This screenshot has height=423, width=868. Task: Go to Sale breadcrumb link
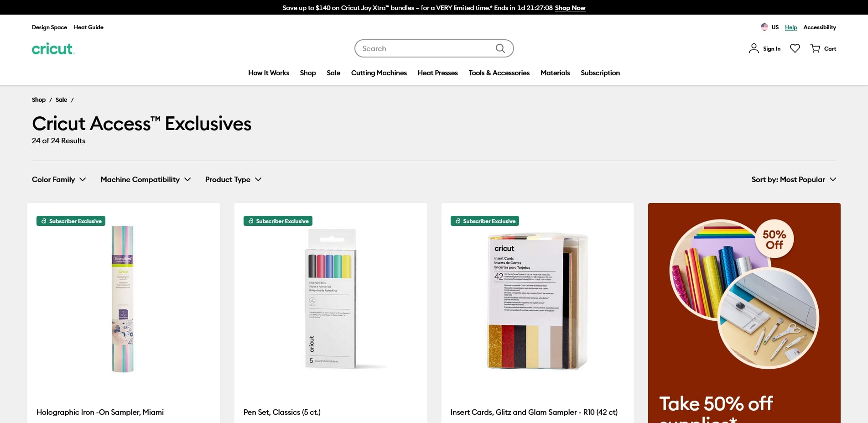(61, 99)
